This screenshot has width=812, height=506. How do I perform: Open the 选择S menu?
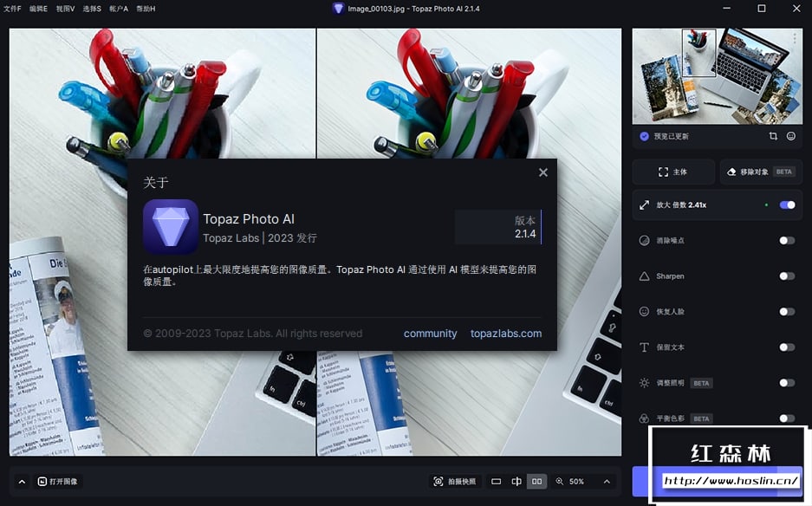(x=92, y=9)
